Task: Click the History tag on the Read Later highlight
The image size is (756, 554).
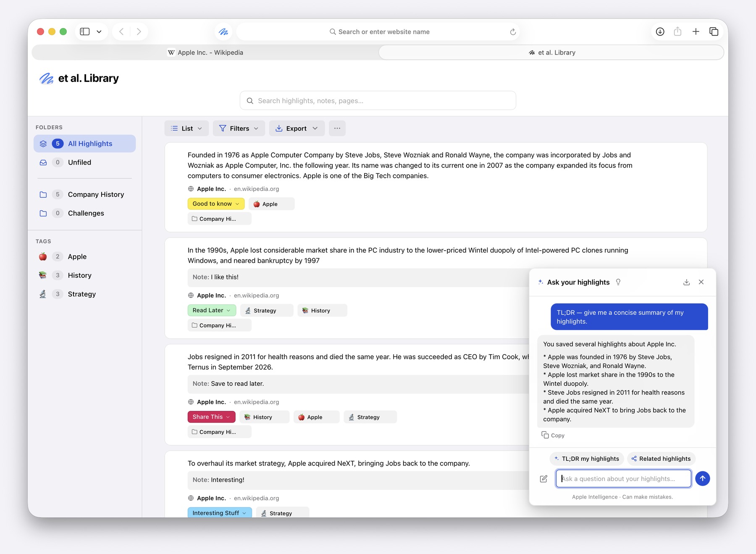Action: (x=322, y=311)
